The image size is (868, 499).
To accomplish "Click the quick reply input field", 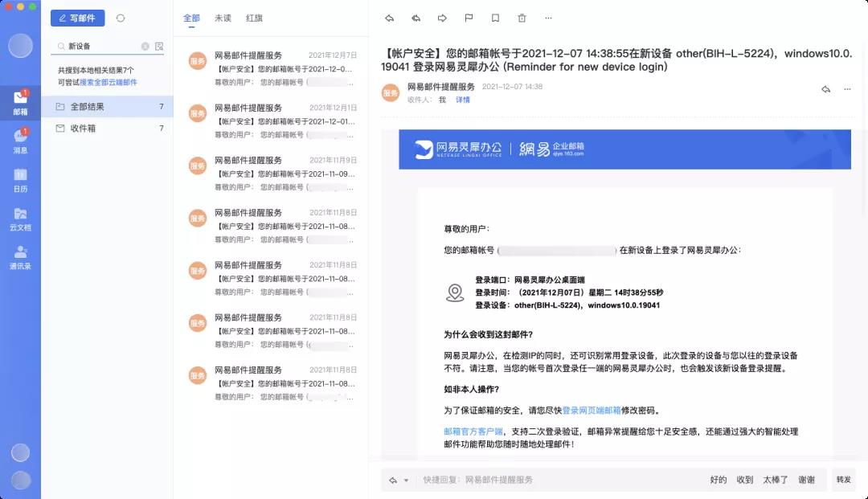I will coord(555,481).
